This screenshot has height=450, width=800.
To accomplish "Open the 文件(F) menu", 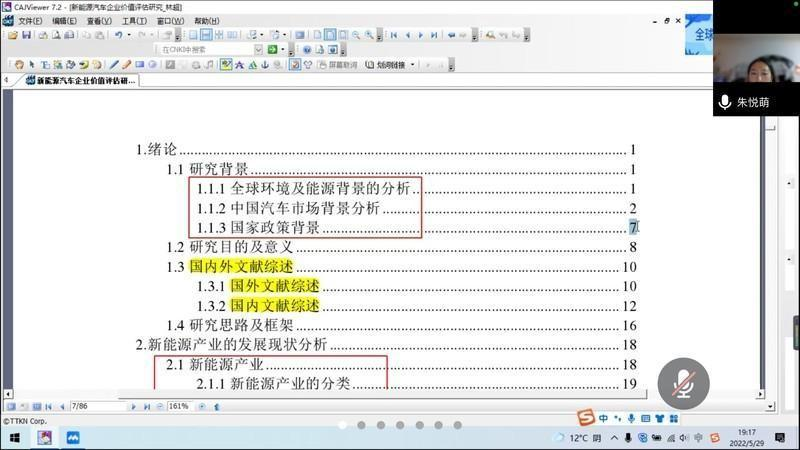I will coord(30,20).
